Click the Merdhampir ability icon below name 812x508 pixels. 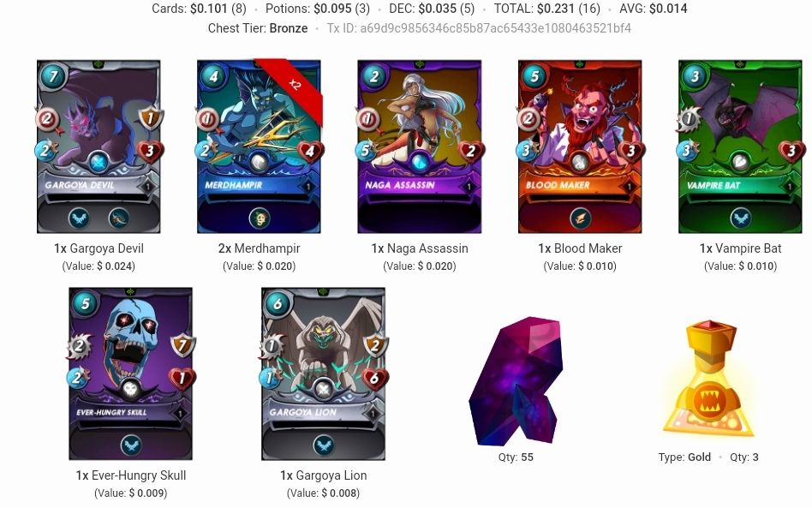(x=260, y=218)
